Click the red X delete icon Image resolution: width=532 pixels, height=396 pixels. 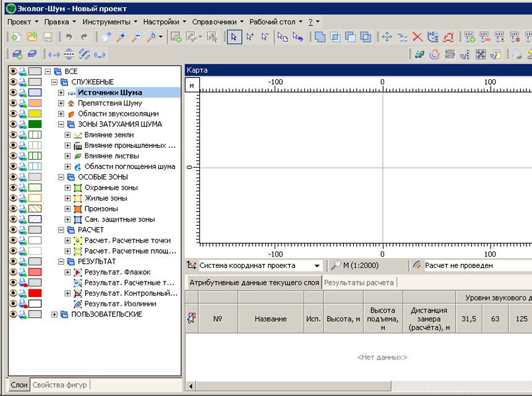(x=418, y=37)
